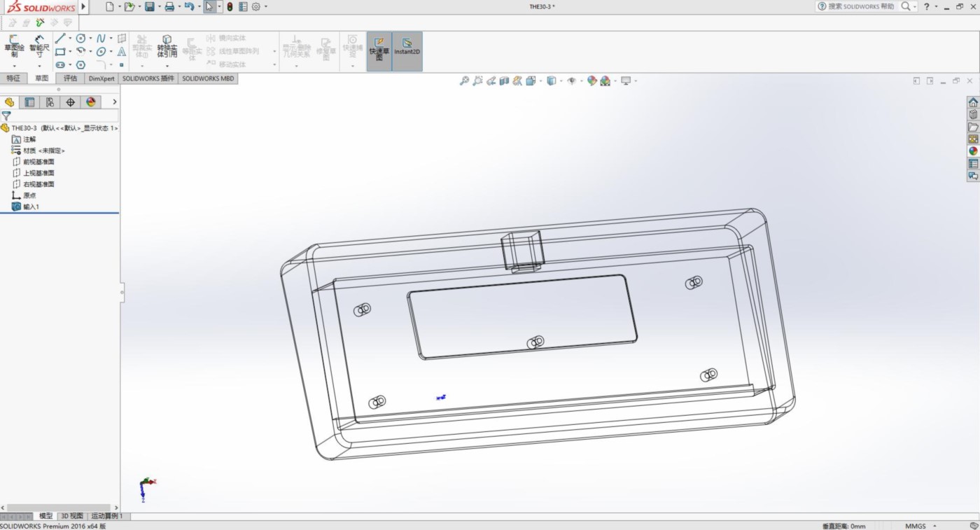The image size is (980, 530).
Task: Switch to the 草图 sketch tab
Action: (42, 78)
